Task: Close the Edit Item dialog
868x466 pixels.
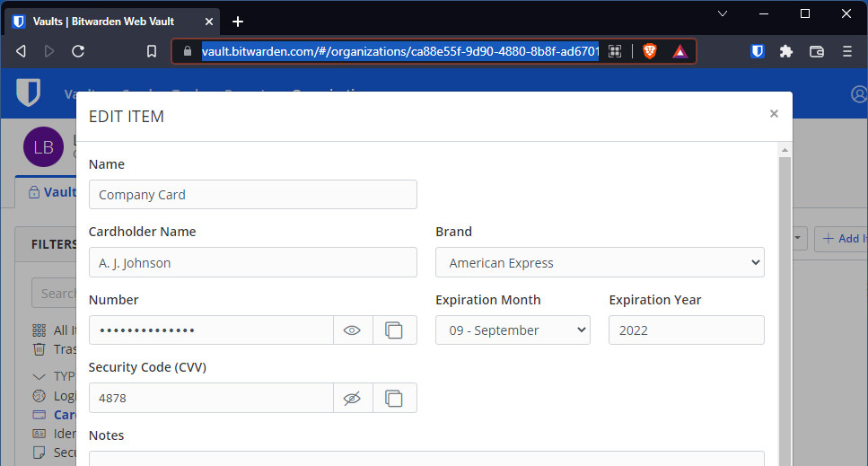Action: click(774, 113)
